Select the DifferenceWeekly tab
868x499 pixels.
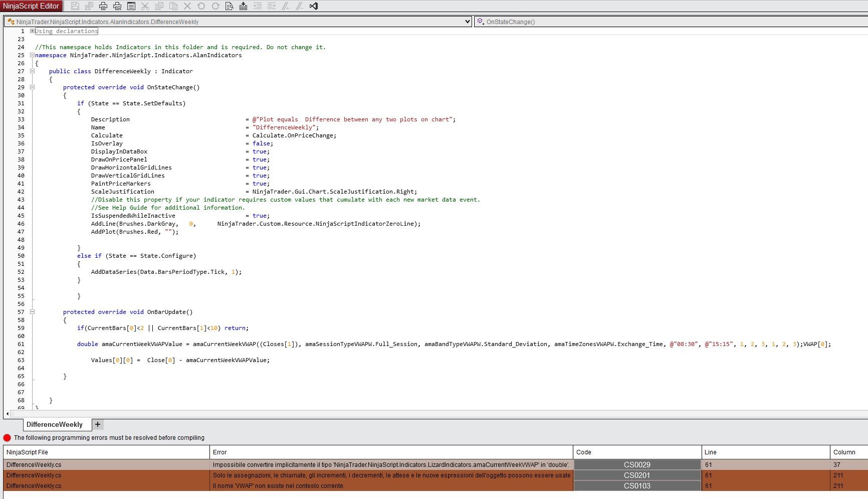point(54,424)
